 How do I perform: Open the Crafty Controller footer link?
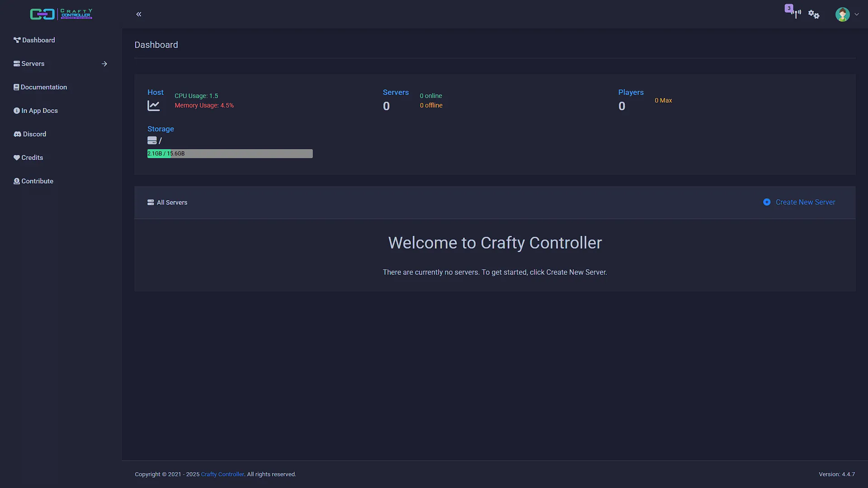pyautogui.click(x=222, y=474)
